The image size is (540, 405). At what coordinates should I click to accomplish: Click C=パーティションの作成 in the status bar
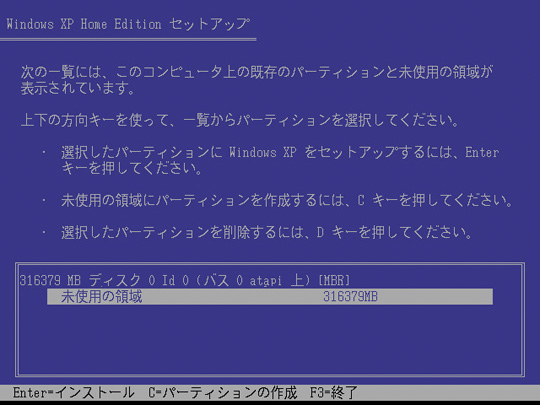point(223,393)
